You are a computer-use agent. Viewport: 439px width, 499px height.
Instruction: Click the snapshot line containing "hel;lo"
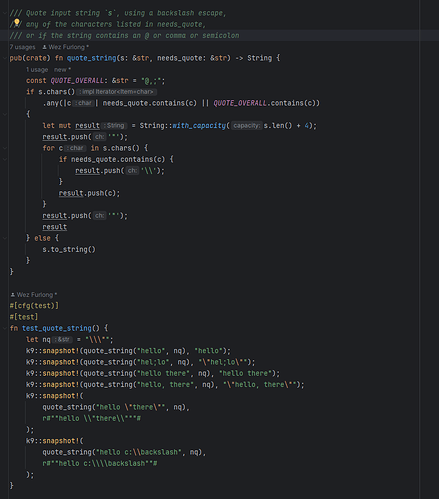[141, 362]
